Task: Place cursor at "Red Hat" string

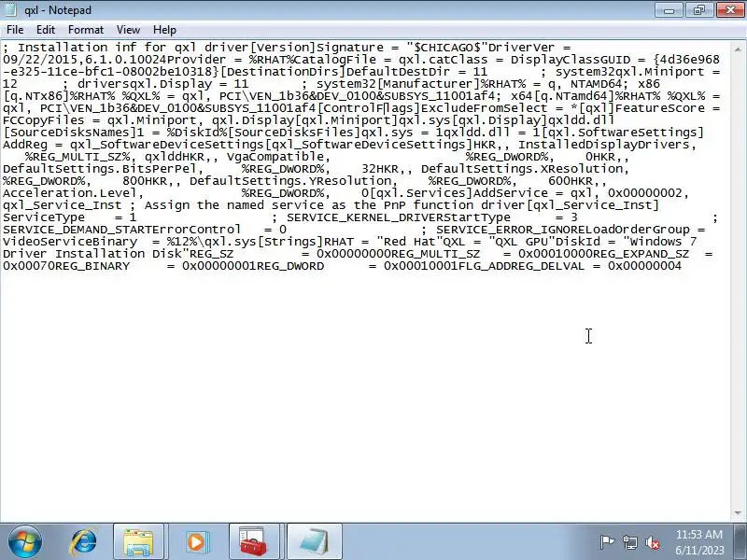Action: pos(410,242)
